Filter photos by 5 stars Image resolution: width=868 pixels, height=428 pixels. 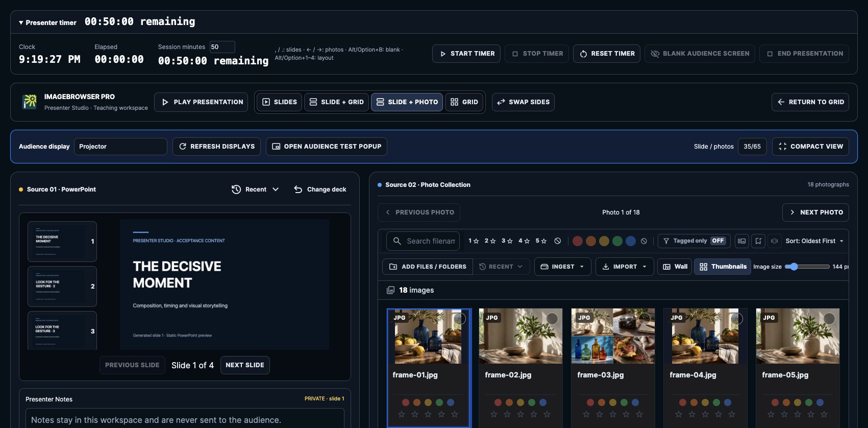pos(541,241)
